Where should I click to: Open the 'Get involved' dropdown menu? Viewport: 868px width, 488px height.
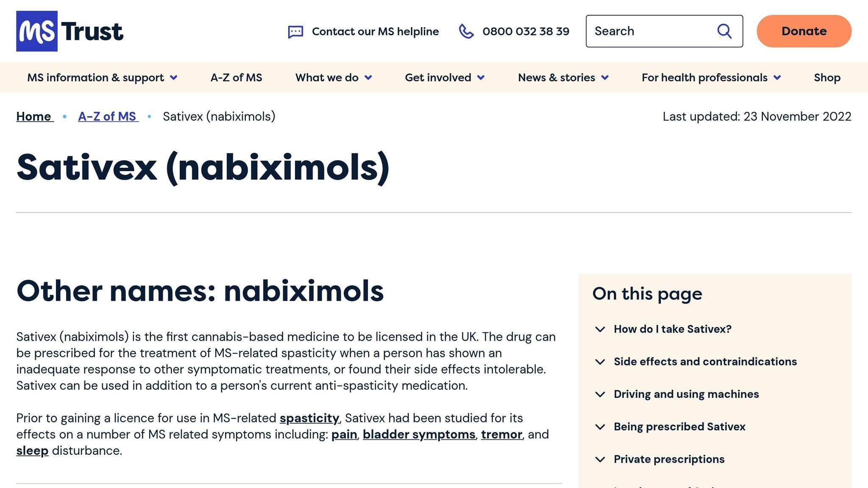click(x=445, y=78)
